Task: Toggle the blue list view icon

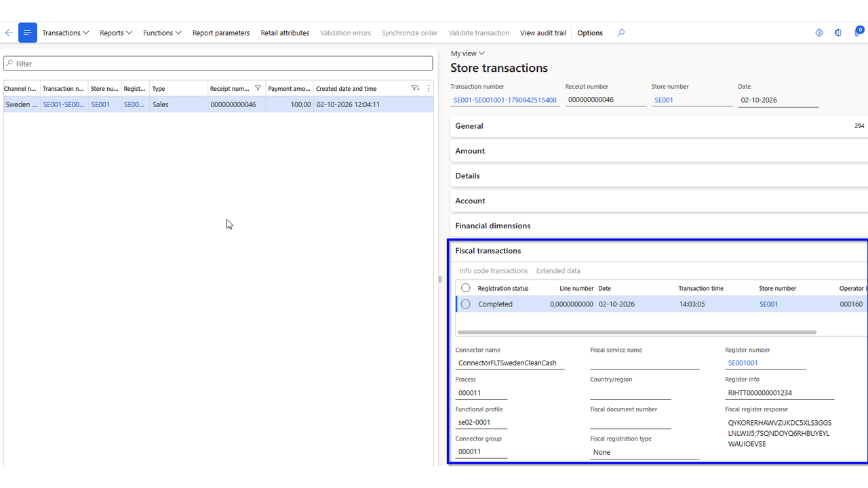Action: tap(28, 33)
